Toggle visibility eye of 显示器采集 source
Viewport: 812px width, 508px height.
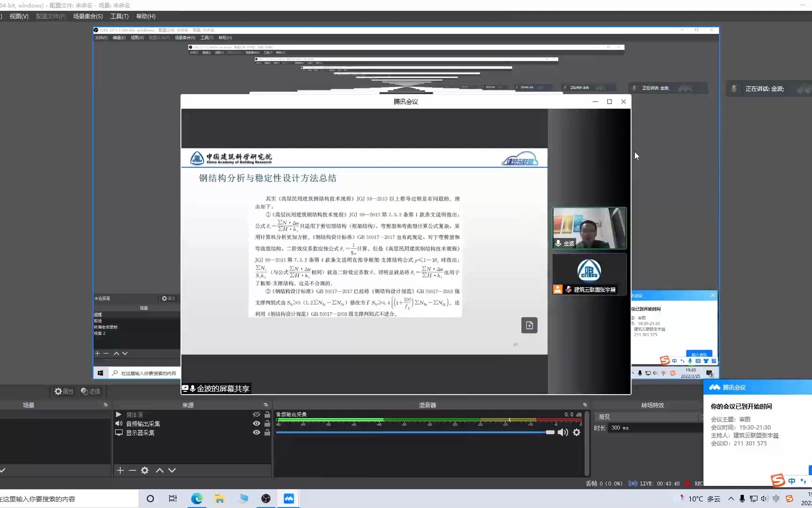[x=256, y=432]
